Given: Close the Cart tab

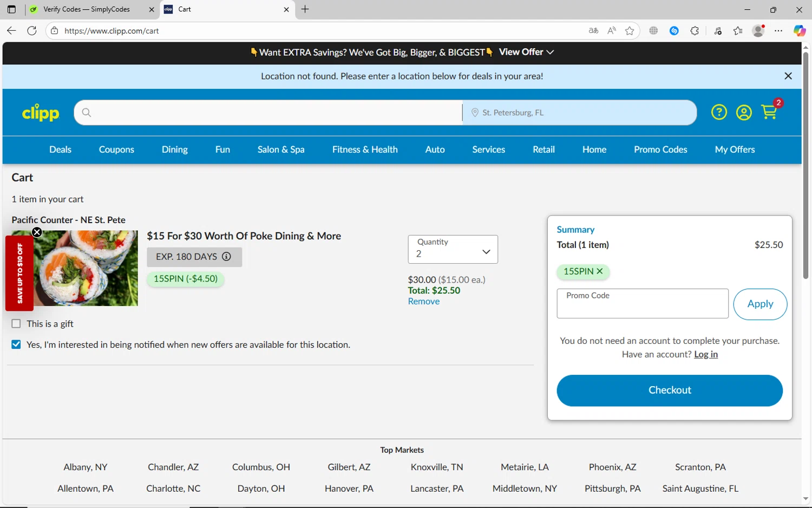Looking at the screenshot, I should [x=286, y=9].
